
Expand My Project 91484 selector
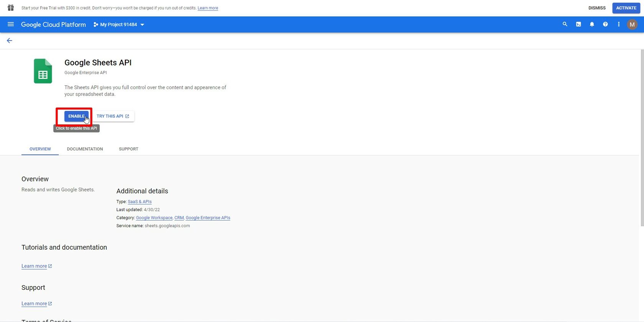tap(119, 25)
